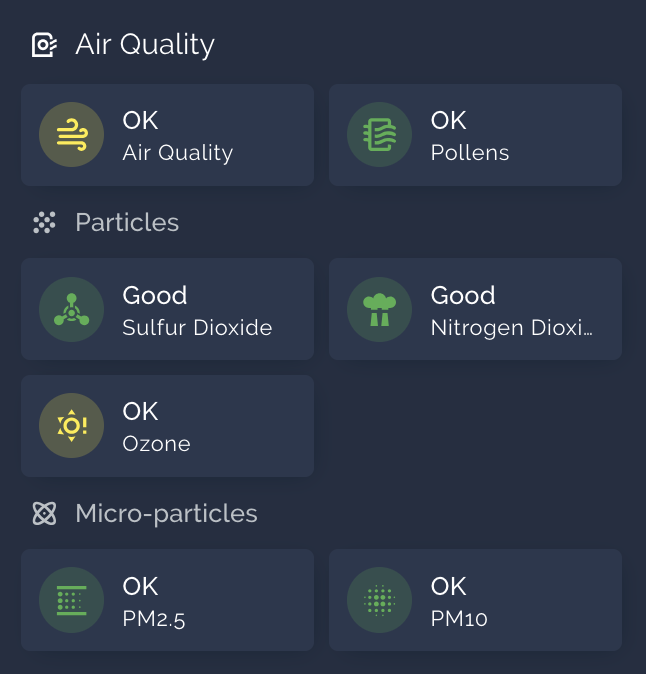This screenshot has height=674, width=646.
Task: Open the PM10 OK card
Action: tap(475, 600)
